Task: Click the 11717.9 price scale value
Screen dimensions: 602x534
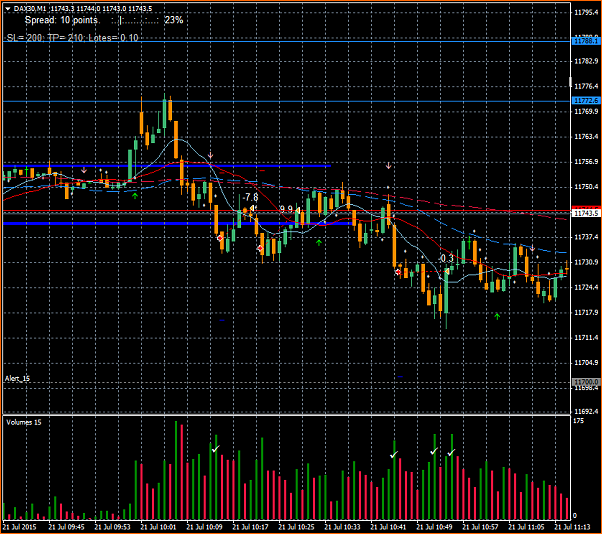Action: click(x=586, y=312)
